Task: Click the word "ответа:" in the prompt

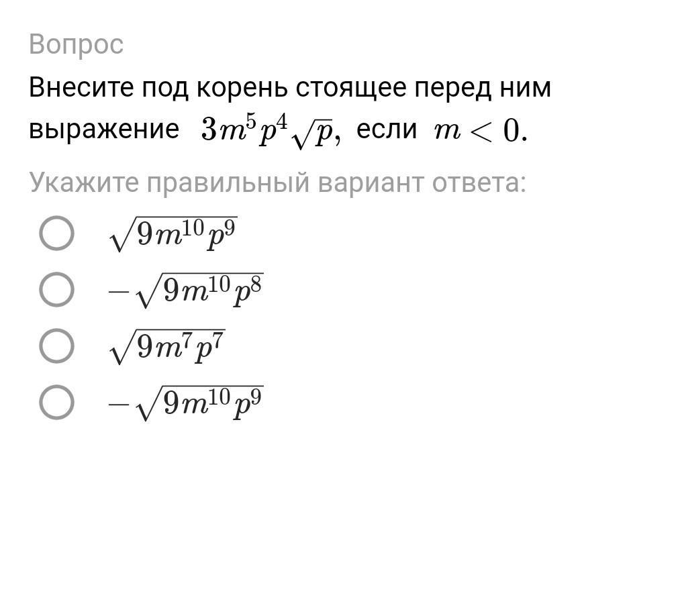Action: click(479, 183)
